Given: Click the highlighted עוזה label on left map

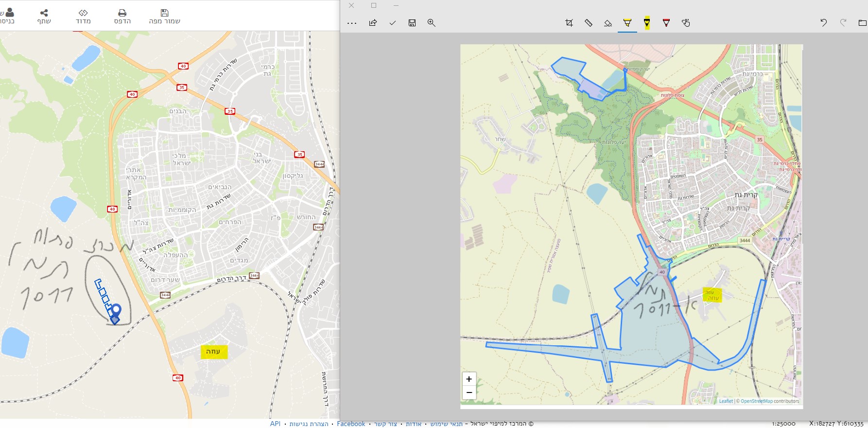Looking at the screenshot, I should click(x=213, y=352).
